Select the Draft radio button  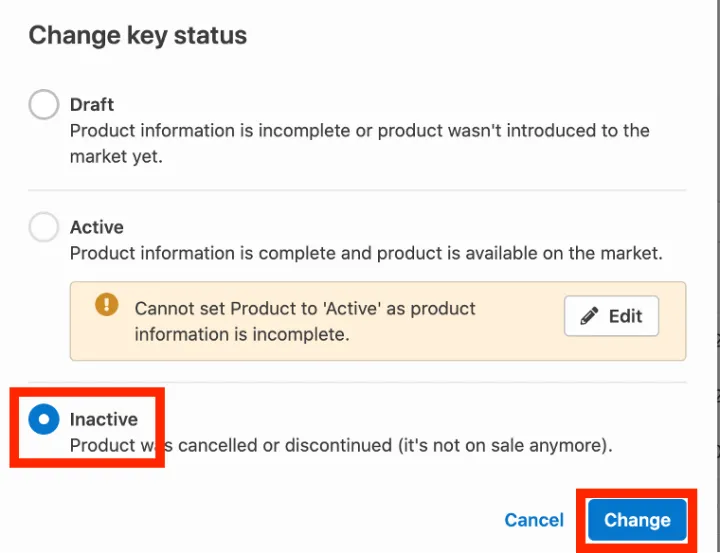point(44,104)
